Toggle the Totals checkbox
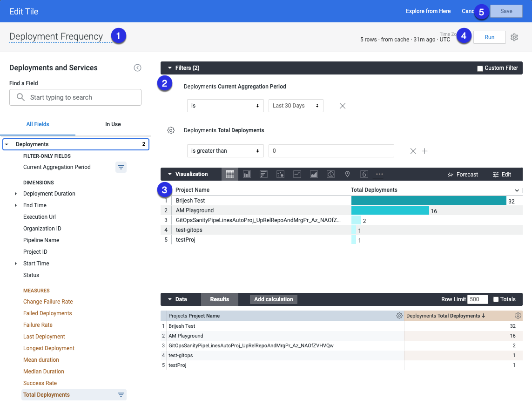532x406 pixels. coord(496,299)
